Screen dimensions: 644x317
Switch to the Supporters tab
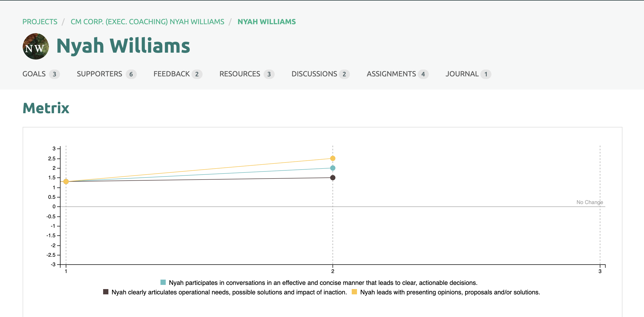pyautogui.click(x=107, y=74)
